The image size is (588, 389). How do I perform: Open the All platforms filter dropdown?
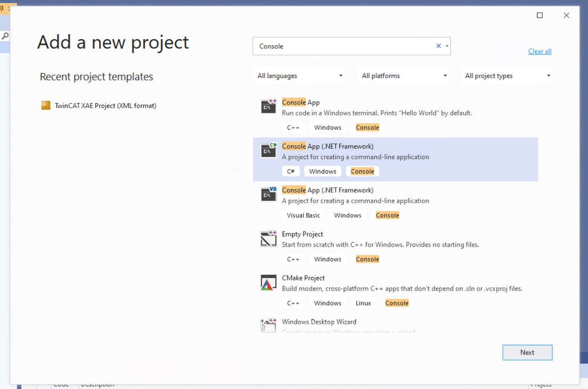coord(404,76)
